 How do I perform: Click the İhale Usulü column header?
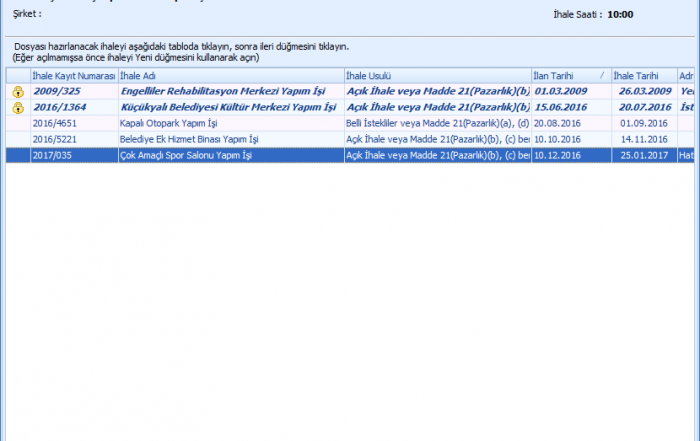[435, 75]
